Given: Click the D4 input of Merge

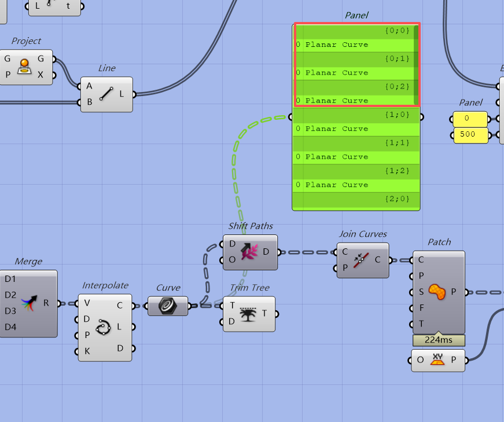Looking at the screenshot, I should (10, 328).
